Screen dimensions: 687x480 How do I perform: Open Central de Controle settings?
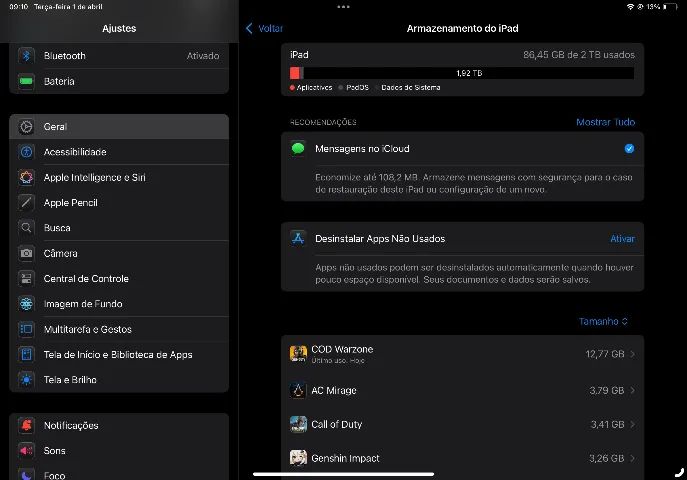(119, 279)
